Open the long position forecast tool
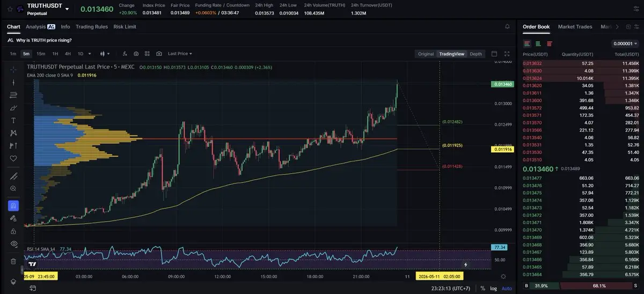The height and width of the screenshot is (294, 644). pyautogui.click(x=13, y=146)
